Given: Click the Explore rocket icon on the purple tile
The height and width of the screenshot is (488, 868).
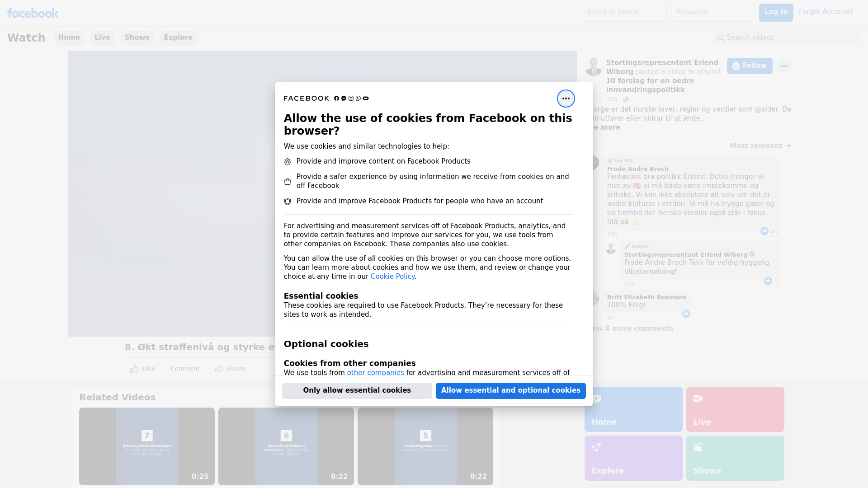Looking at the screenshot, I should 596,447.
